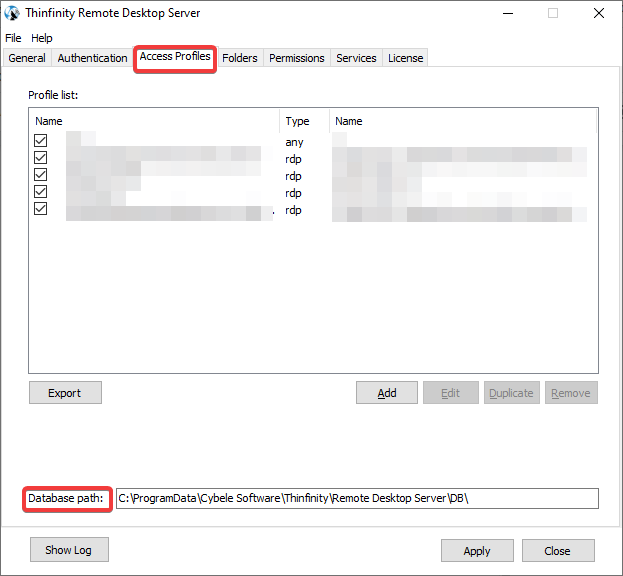This screenshot has width=623, height=576.
Task: Select the Access Profiles tab
Action: tap(175, 56)
